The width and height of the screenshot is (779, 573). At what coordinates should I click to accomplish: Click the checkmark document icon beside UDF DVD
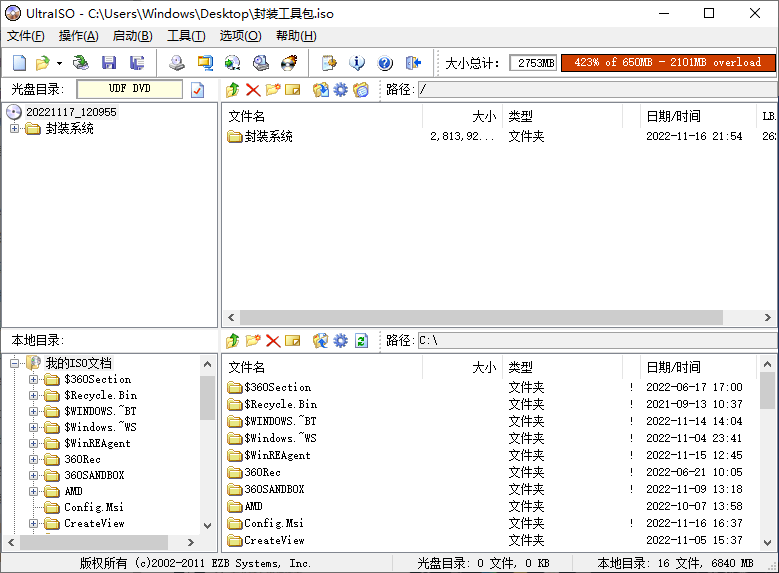point(198,90)
